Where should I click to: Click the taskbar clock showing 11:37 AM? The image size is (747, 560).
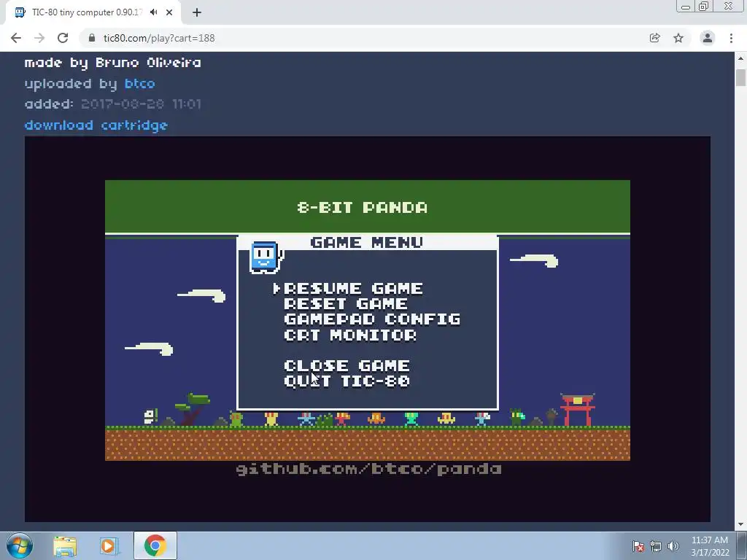(x=710, y=546)
